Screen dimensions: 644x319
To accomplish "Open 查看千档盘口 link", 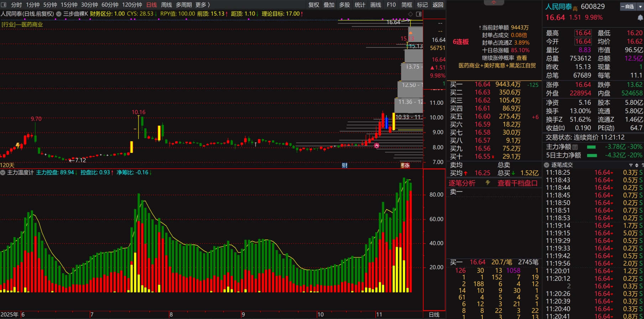I will pyautogui.click(x=518, y=183).
